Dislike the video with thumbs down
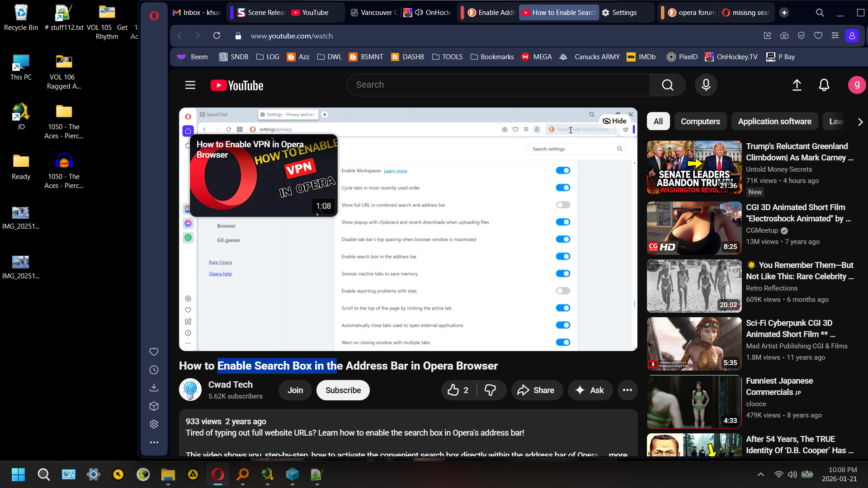The image size is (868, 488). point(490,390)
